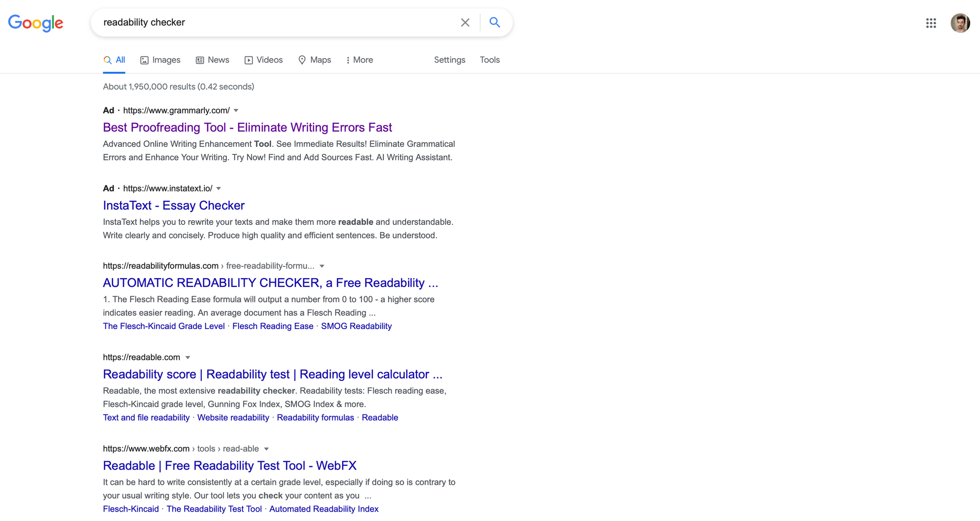
Task: Click the Tools option
Action: click(x=490, y=60)
